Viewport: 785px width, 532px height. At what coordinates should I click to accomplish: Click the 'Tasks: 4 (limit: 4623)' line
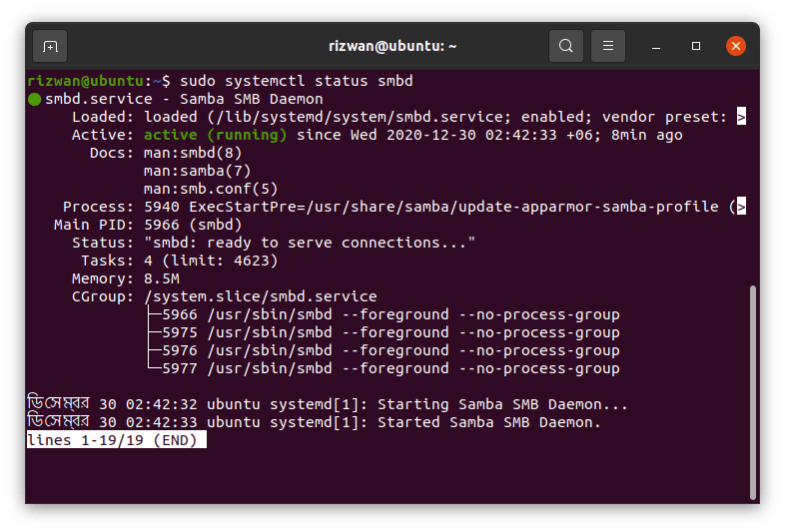tap(179, 261)
